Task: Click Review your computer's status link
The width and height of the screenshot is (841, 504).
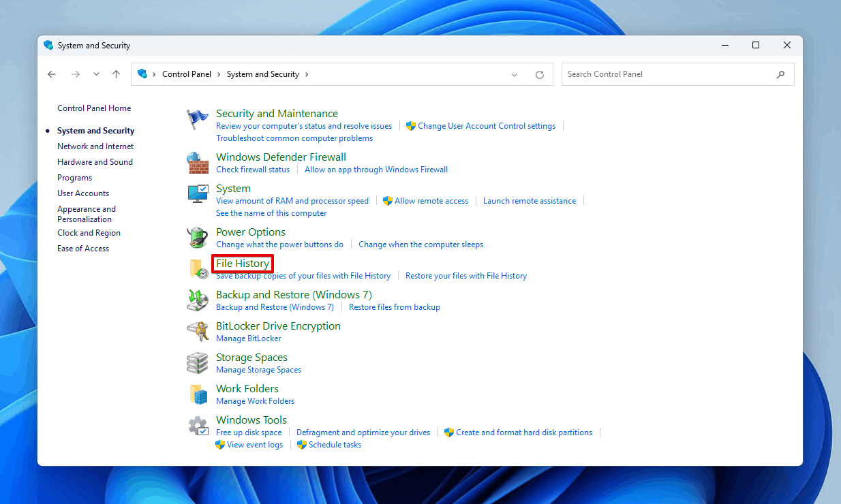Action: [x=304, y=126]
